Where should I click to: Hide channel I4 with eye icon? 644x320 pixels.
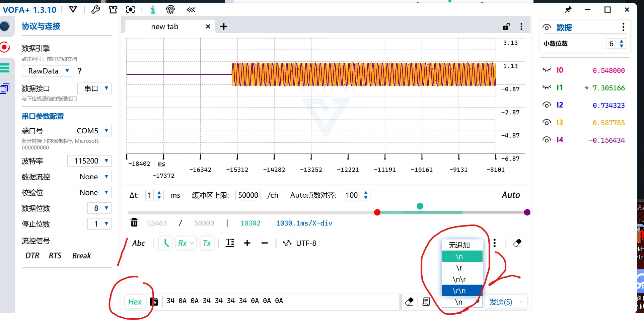coord(547,140)
